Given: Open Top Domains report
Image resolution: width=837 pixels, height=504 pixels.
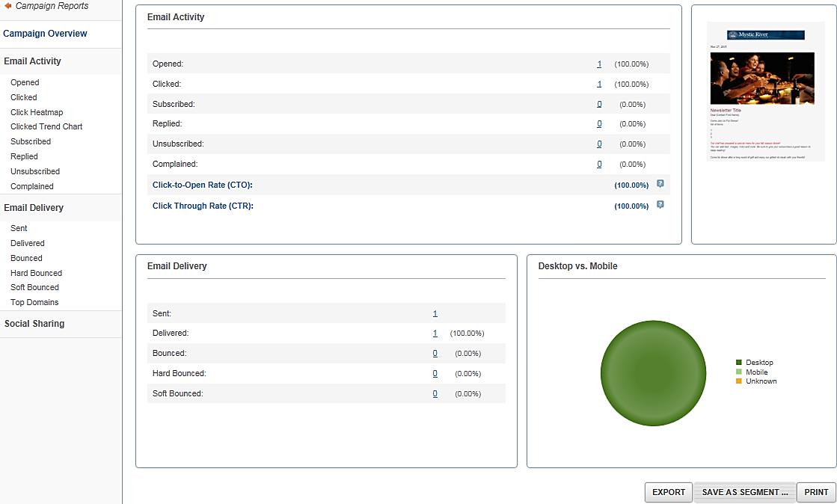Looking at the screenshot, I should (x=34, y=302).
